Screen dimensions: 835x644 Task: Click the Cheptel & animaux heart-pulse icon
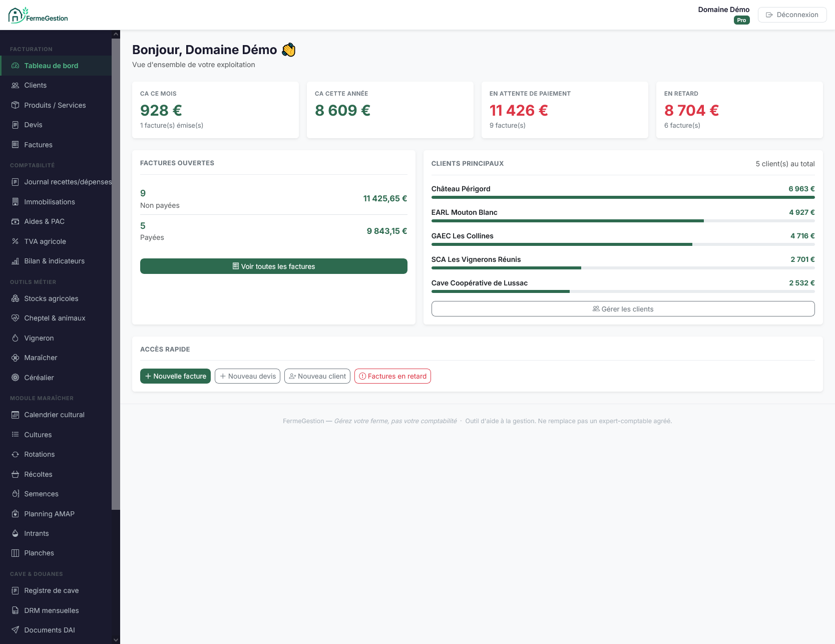15,318
